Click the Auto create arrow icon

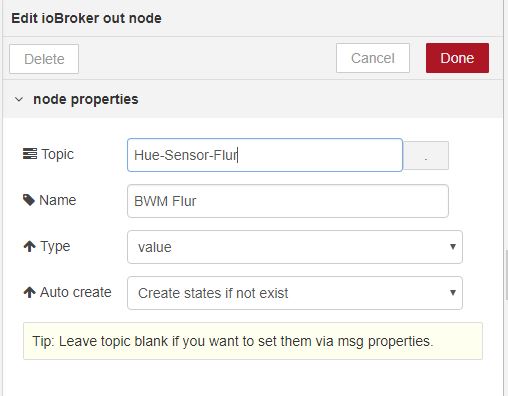point(29,292)
